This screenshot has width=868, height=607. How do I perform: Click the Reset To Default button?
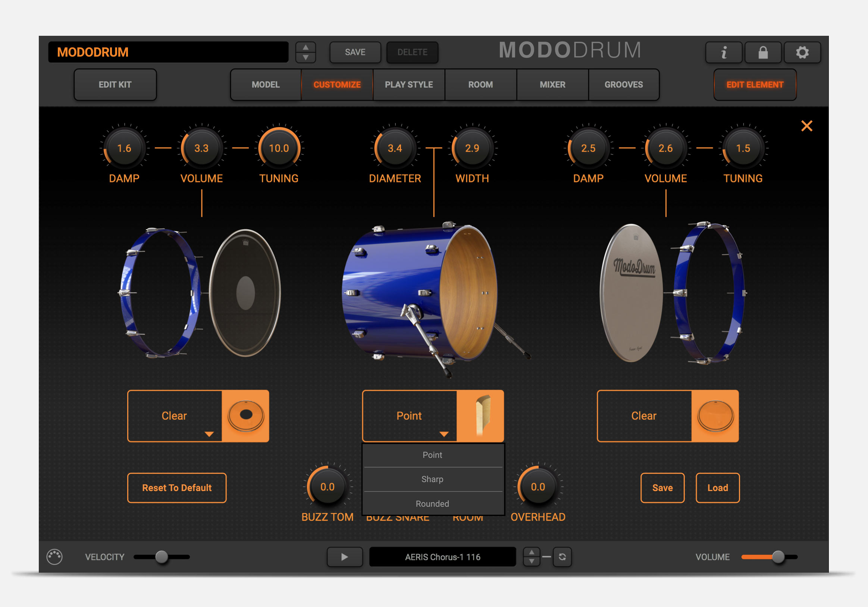(176, 488)
